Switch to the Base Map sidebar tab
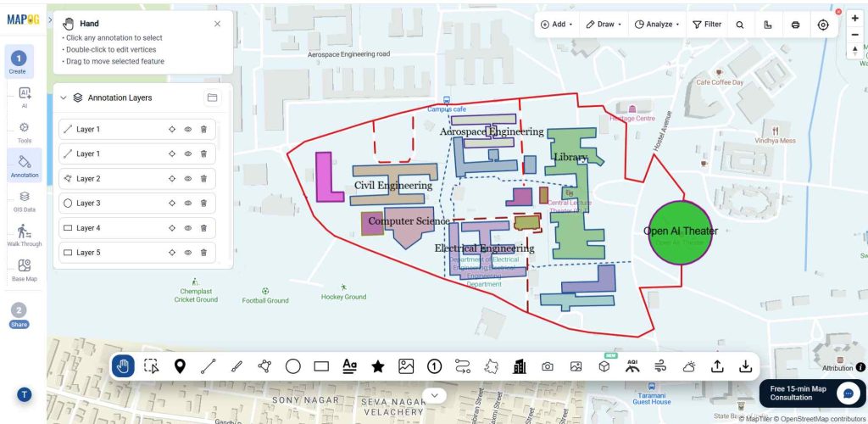868x424 pixels. (25, 271)
